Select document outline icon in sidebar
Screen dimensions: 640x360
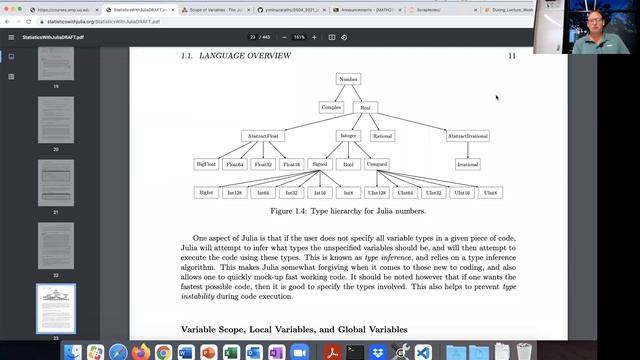[11, 77]
